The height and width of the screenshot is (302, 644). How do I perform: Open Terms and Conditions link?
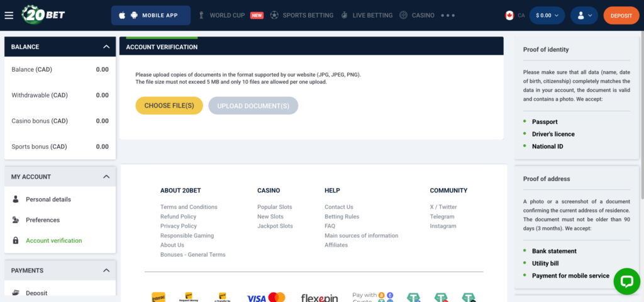(x=189, y=206)
